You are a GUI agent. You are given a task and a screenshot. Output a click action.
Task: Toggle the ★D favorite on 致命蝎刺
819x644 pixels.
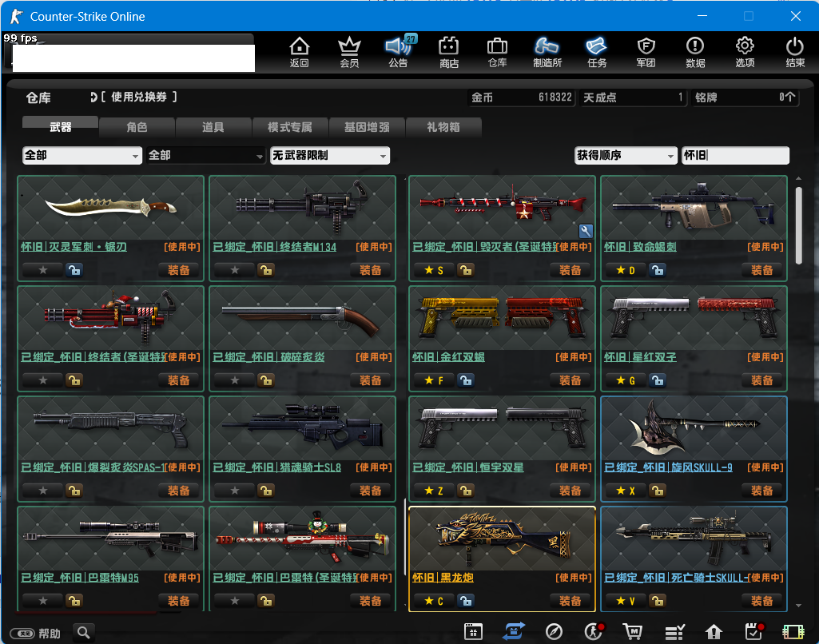tap(625, 270)
